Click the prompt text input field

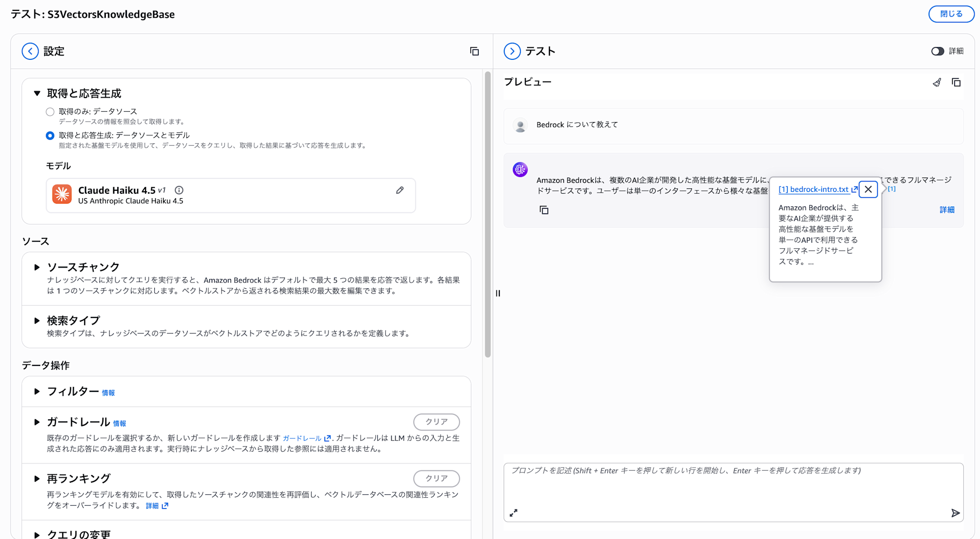click(733, 486)
